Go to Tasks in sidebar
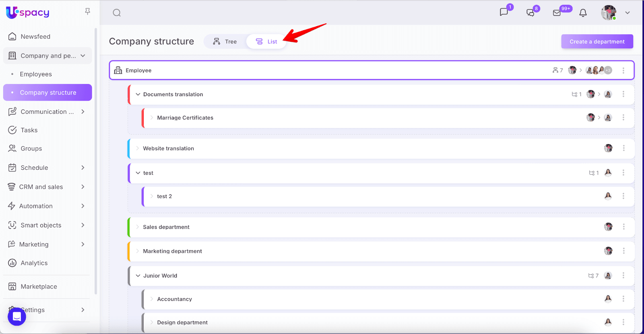Viewport: 644px width, 334px height. (x=29, y=130)
